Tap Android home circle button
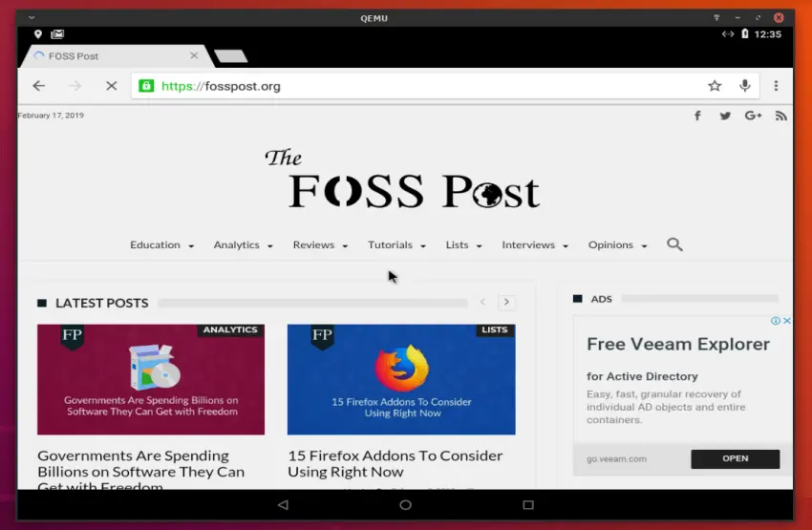The width and height of the screenshot is (812, 530). point(405,504)
